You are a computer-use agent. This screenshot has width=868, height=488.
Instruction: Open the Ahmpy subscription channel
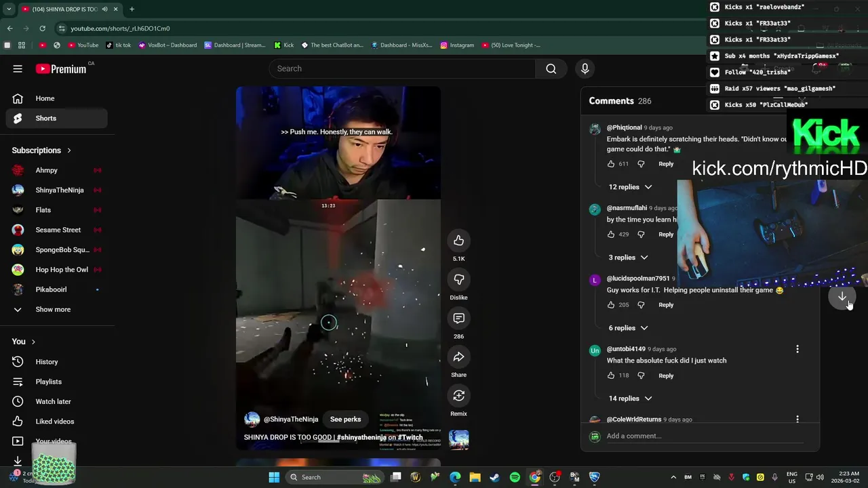coord(57,170)
